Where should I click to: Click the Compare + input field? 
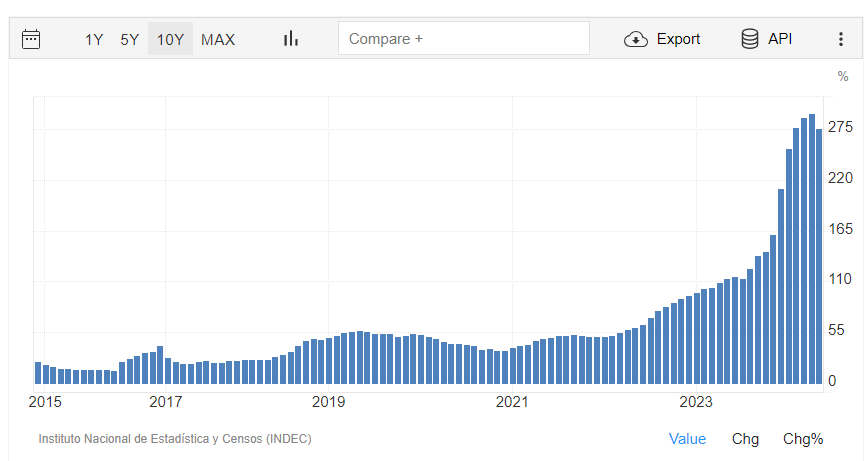tap(464, 39)
